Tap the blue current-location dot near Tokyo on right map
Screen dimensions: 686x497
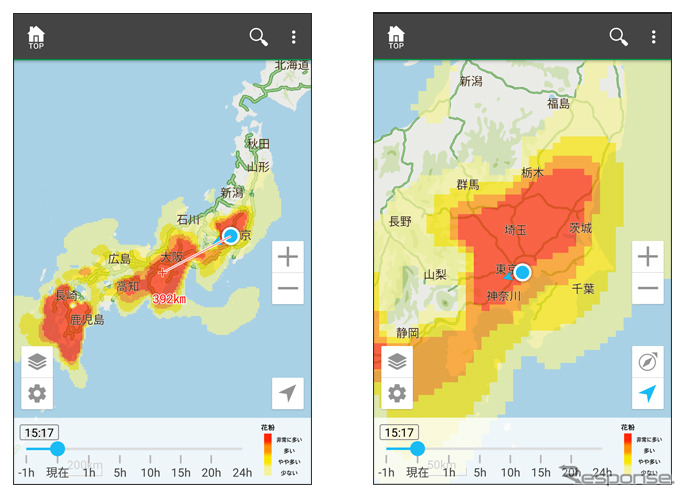pos(521,272)
